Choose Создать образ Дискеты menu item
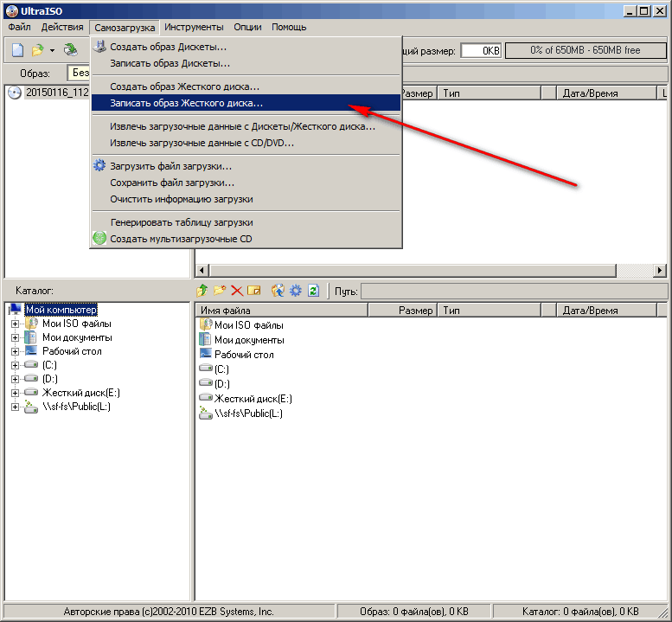 246,47
